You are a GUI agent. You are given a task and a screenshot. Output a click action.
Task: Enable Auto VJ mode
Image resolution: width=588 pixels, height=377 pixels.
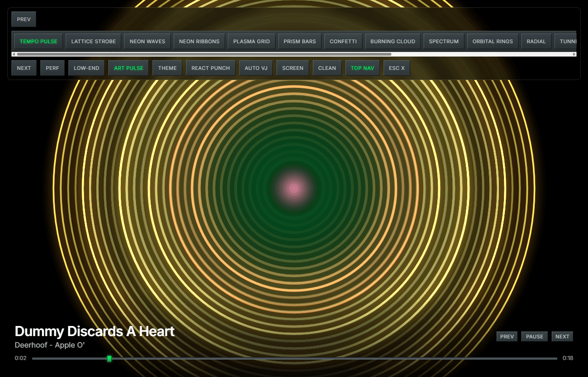coord(256,68)
